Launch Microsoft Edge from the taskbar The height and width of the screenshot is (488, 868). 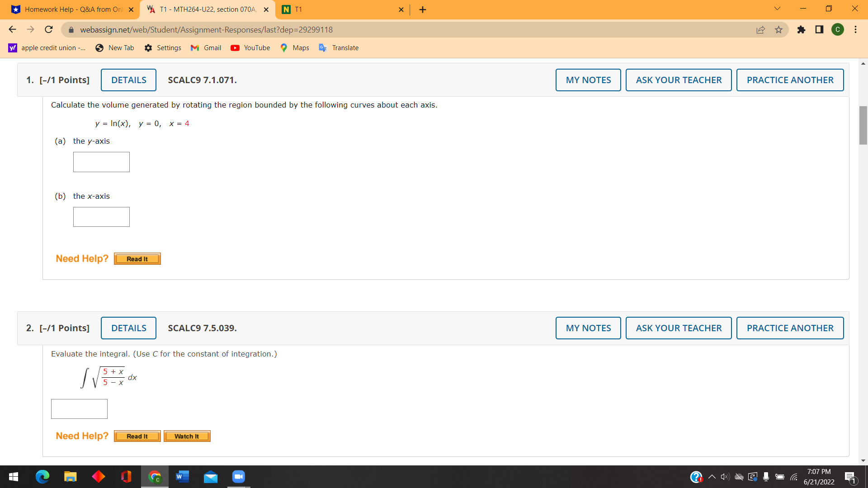pos(42,477)
